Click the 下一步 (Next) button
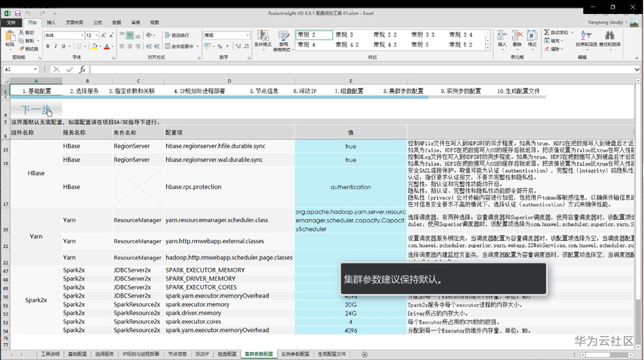The height and width of the screenshot is (360, 644). (x=36, y=110)
